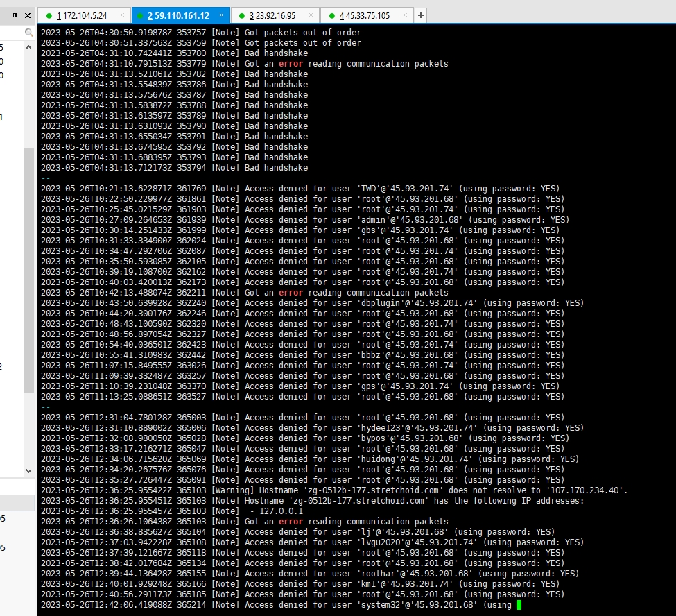
Task: Click the side panel scroll-up arrow
Action: (x=28, y=47)
